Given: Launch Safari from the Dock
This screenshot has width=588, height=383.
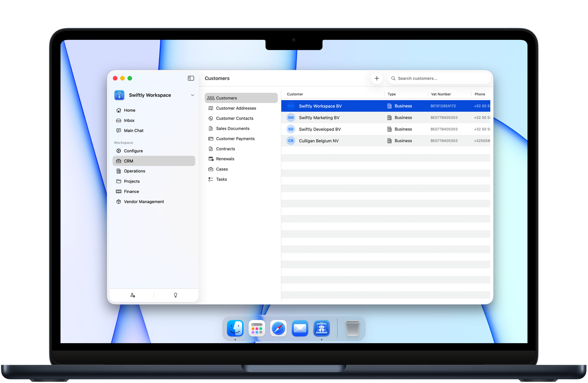Looking at the screenshot, I should tap(278, 328).
